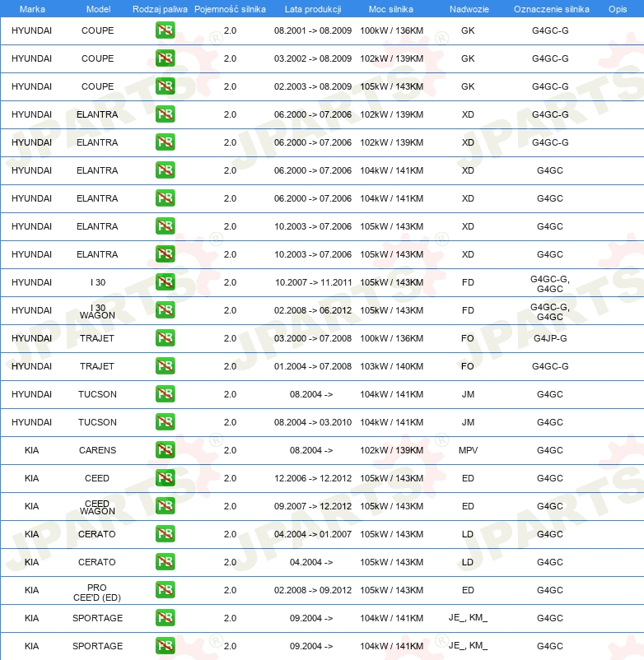Select the petrol icon in the KIA CEED 12.2006 row
The image size is (644, 660).
(x=165, y=478)
